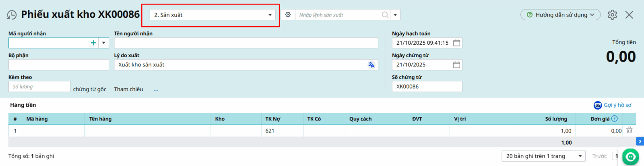Open the gear settings next to production order
The height and width of the screenshot is (166, 644).
[288, 15]
